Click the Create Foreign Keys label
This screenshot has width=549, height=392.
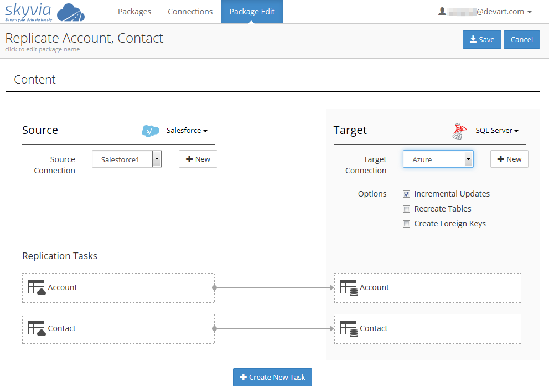tap(450, 224)
